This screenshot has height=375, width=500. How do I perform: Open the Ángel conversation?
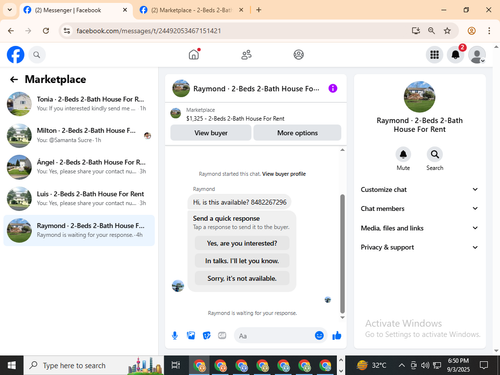coord(79,167)
